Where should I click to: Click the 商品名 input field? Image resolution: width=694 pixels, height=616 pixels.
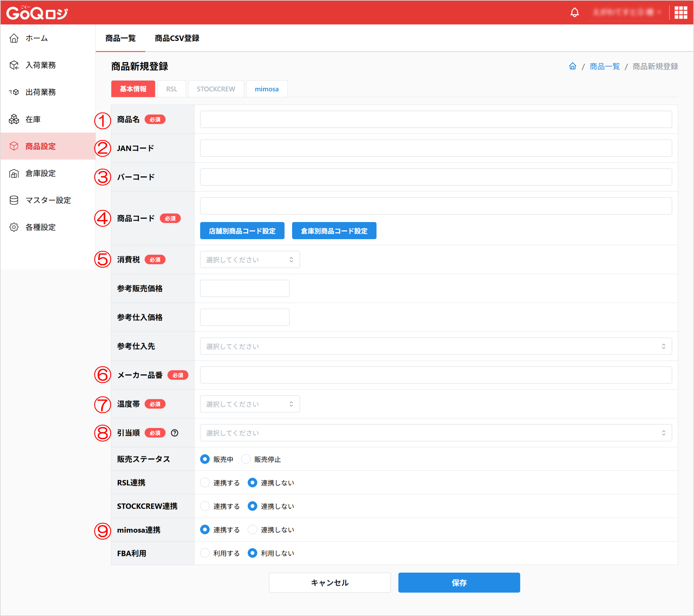pos(436,119)
